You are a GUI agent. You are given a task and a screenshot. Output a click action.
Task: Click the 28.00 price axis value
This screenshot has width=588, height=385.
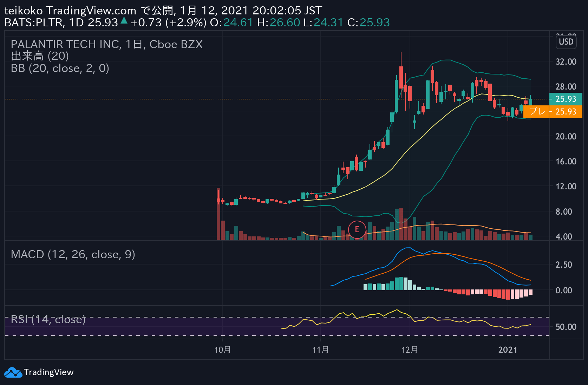pyautogui.click(x=566, y=86)
